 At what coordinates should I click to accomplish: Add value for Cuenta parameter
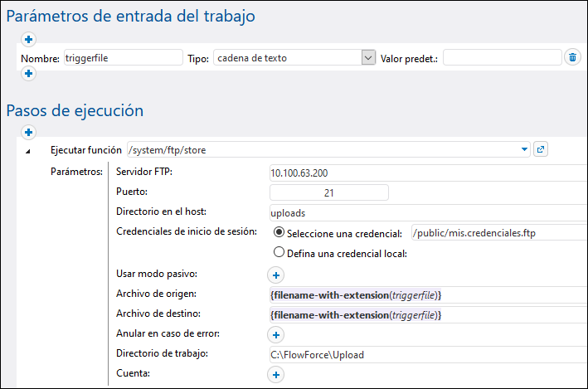point(276,375)
